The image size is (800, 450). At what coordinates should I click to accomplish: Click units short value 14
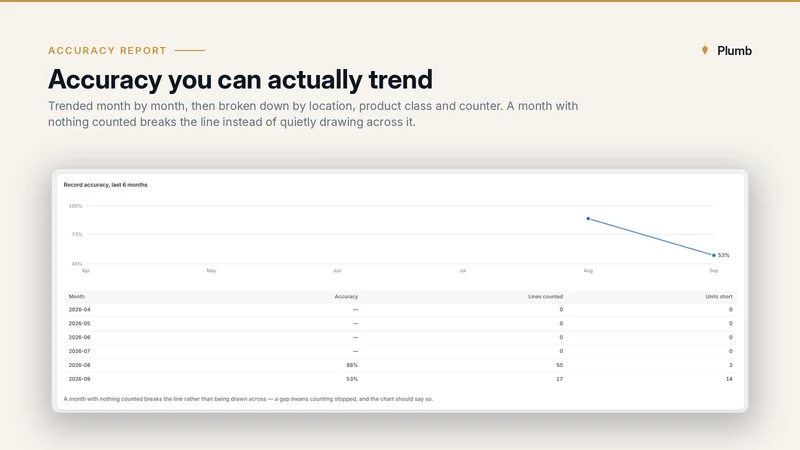click(x=729, y=379)
